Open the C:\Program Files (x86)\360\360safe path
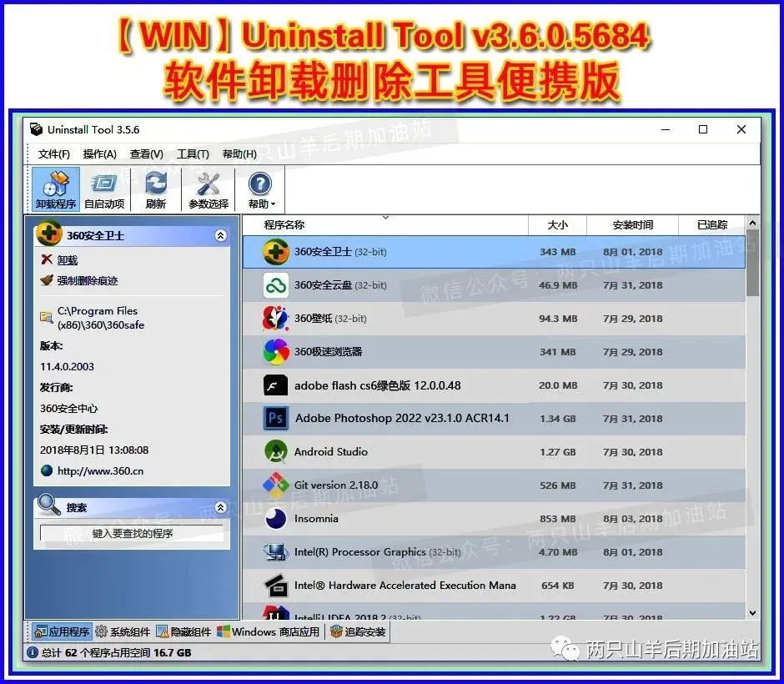This screenshot has height=684, width=784. click(101, 318)
